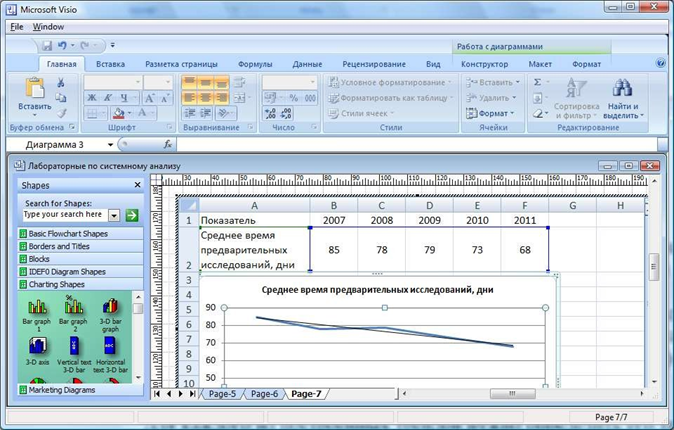Open Customize Quick Access Toolbar dropdown

pyautogui.click(x=113, y=45)
